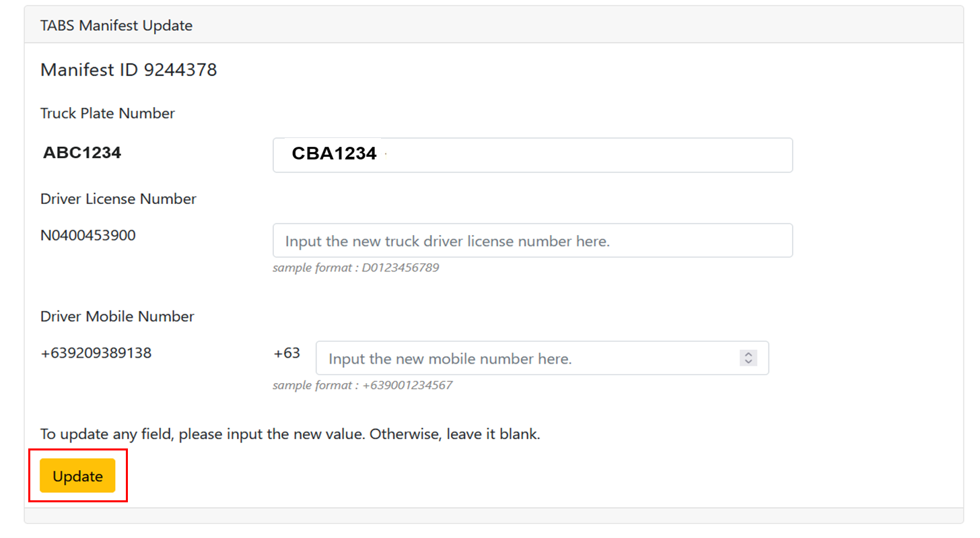Click the TABS Manifest Update panel title

point(116,26)
